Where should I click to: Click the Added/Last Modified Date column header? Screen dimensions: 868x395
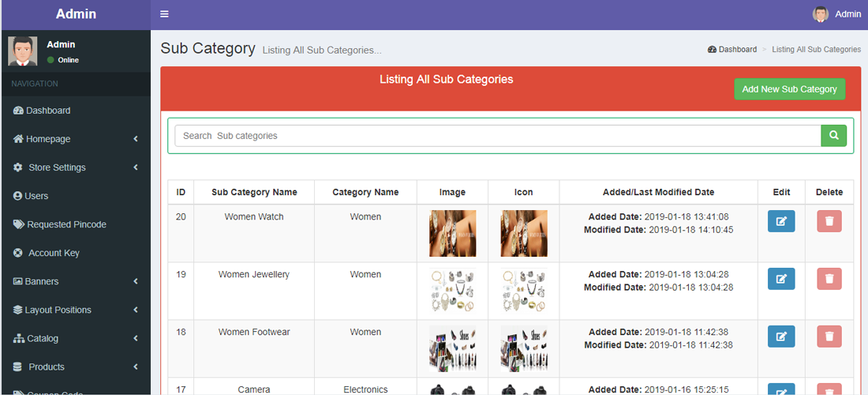point(658,192)
